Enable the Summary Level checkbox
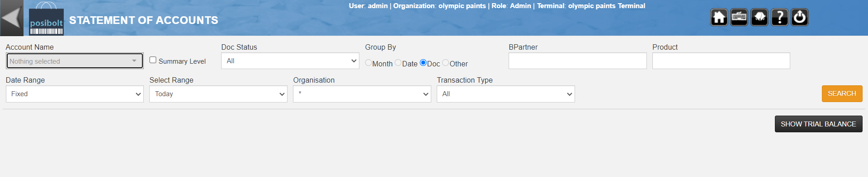The image size is (868, 177). point(153,60)
